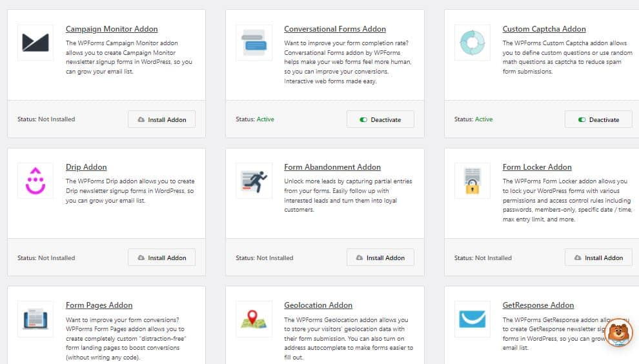Open the Conversational Forms Addon title link
639x364 pixels.
pos(335,29)
